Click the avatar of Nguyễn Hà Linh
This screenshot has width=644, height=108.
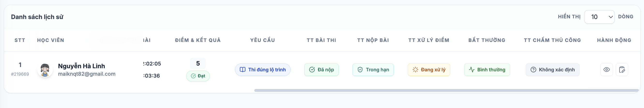point(45,70)
